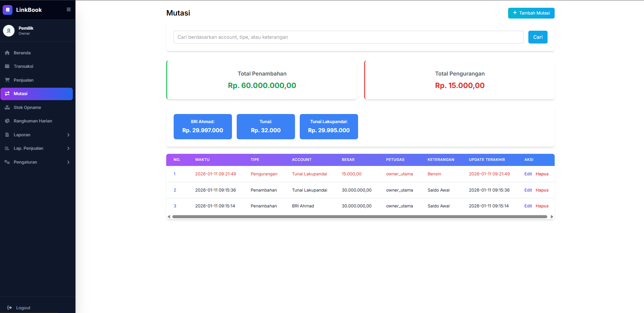
Task: Click the Stok Opname boxes icon
Action: tap(7, 108)
